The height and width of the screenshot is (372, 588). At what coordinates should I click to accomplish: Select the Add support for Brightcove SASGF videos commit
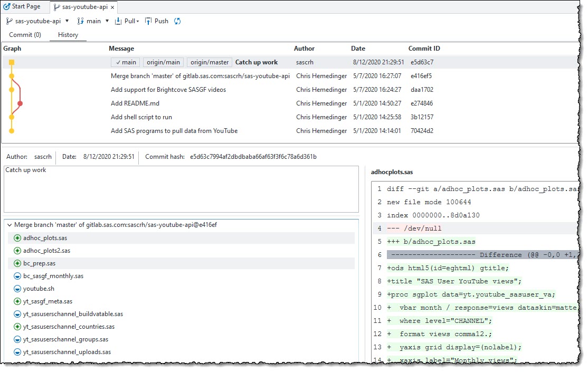click(168, 90)
